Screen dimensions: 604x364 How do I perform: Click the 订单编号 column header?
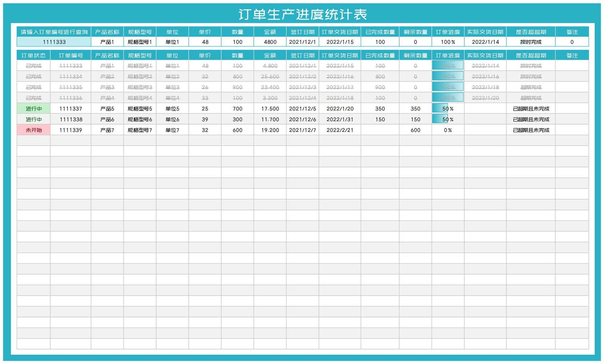point(71,55)
